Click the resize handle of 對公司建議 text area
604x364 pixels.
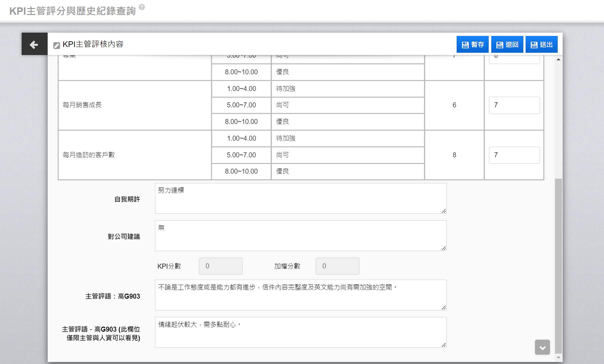tap(444, 248)
